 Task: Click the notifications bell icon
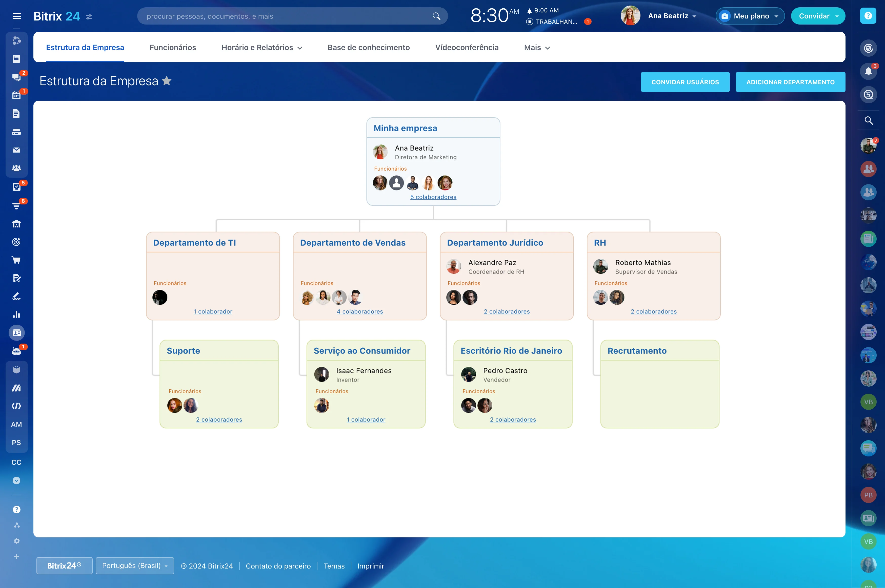tap(868, 71)
